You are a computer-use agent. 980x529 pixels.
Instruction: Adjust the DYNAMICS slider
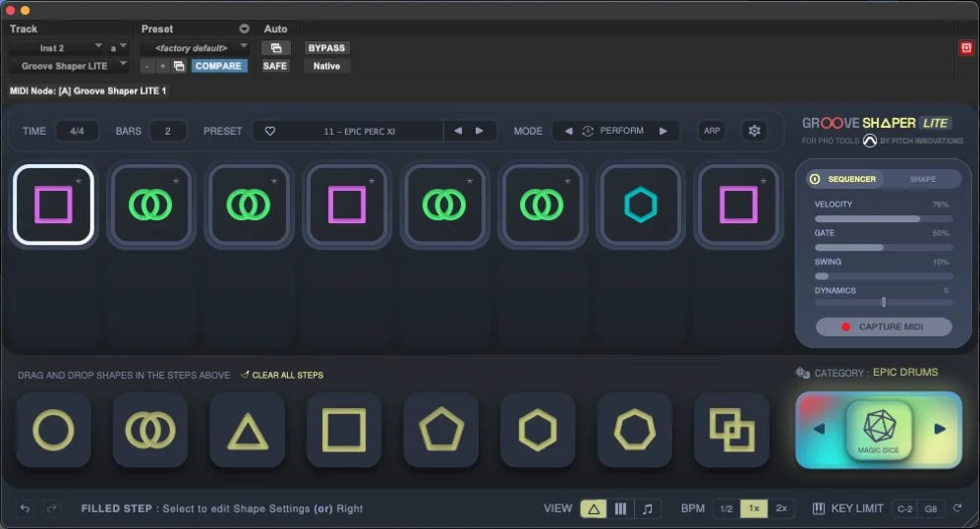884,303
